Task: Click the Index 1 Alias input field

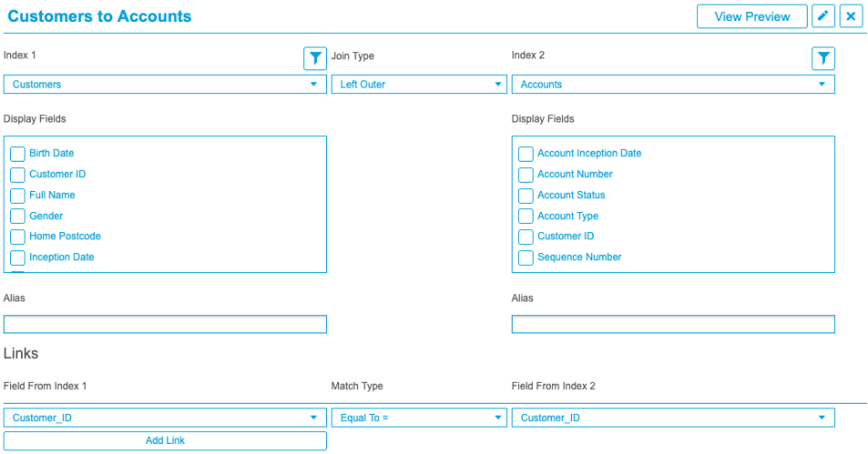Action: (165, 324)
